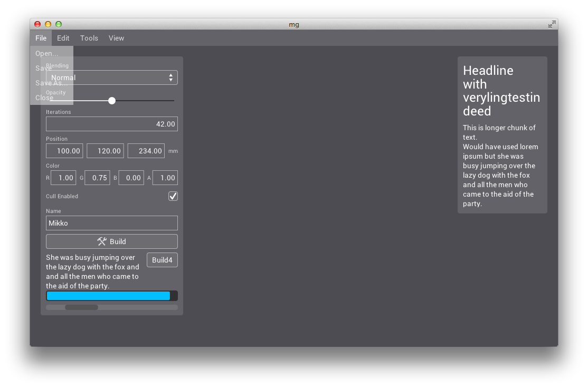The height and width of the screenshot is (388, 588).
Task: Click the Name field containing Mikko
Action: click(112, 223)
